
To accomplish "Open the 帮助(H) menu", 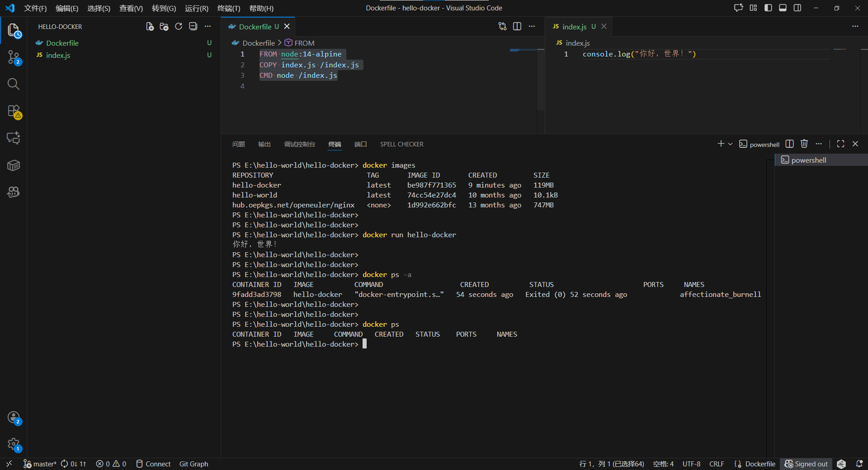I will point(261,8).
